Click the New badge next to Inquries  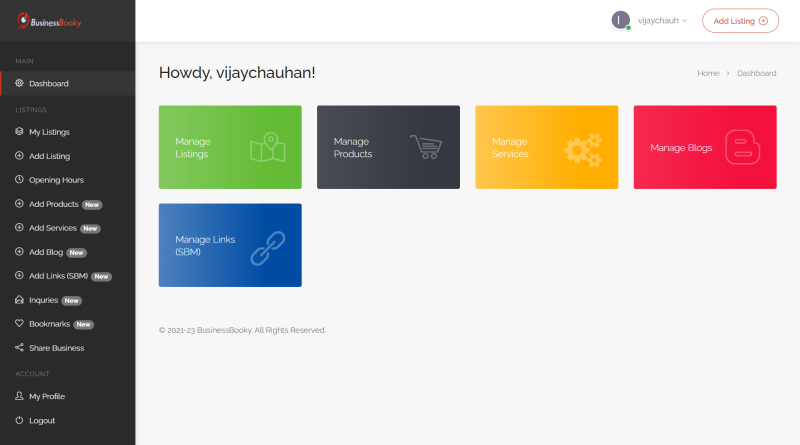click(71, 301)
